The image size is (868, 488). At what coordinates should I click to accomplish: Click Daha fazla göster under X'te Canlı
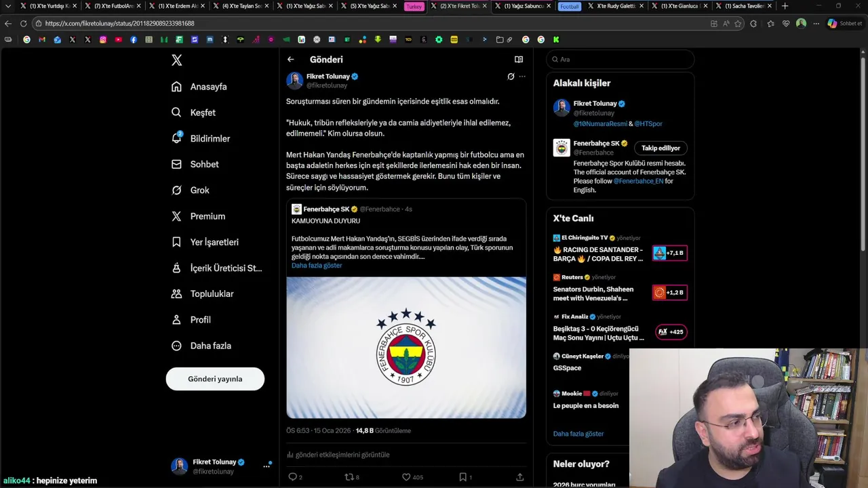578,434
